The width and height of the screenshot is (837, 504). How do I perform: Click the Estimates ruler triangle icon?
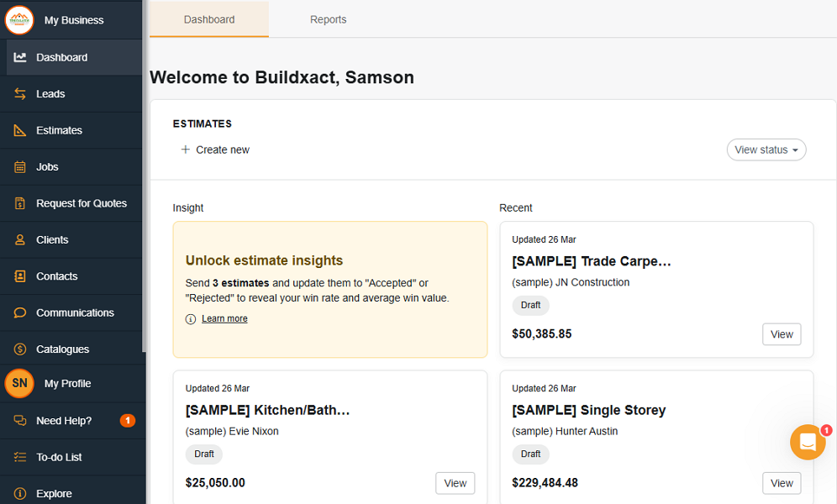(x=20, y=130)
